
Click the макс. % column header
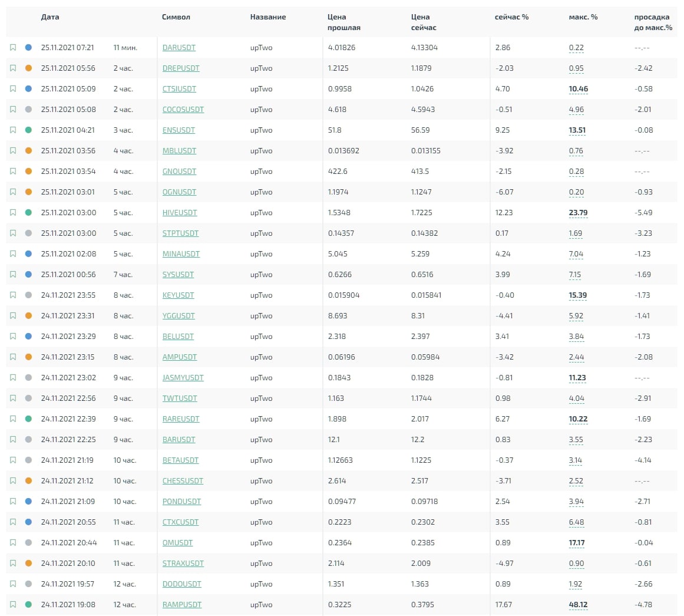(583, 17)
